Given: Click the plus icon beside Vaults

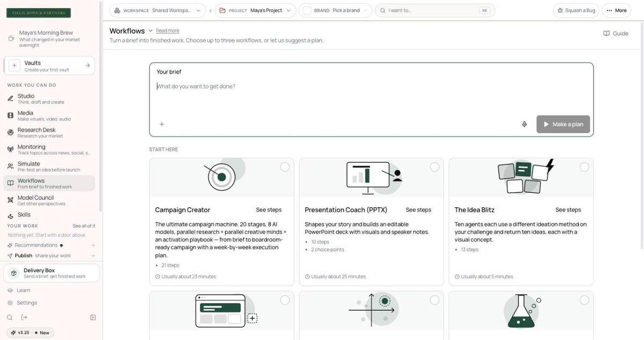Looking at the screenshot, I should click(14, 66).
